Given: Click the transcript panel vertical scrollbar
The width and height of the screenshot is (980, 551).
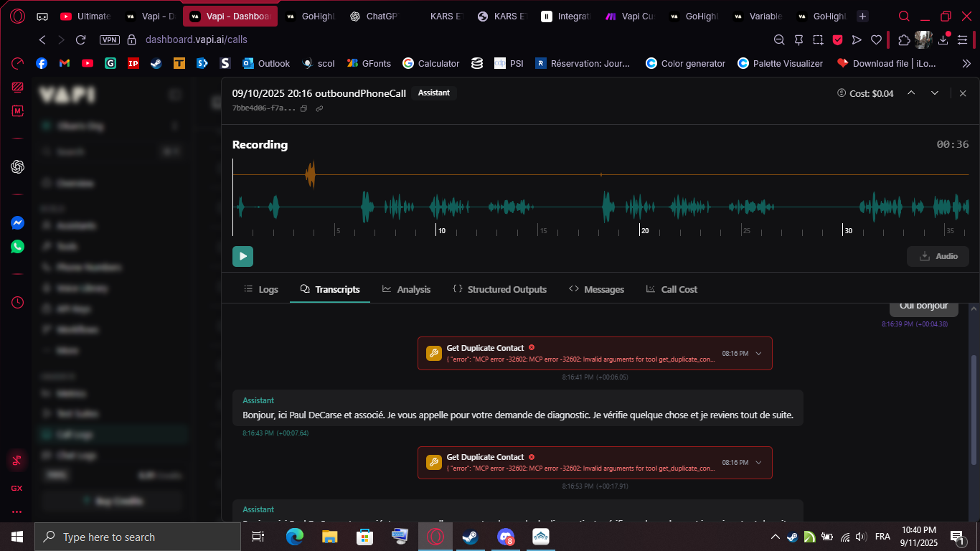Looking at the screenshot, I should [974, 409].
